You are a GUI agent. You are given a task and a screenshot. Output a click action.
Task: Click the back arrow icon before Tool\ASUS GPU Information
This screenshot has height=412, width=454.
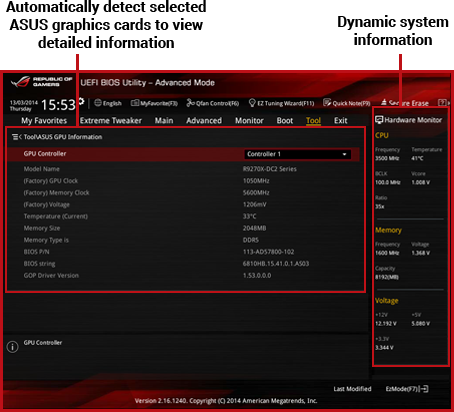16,137
